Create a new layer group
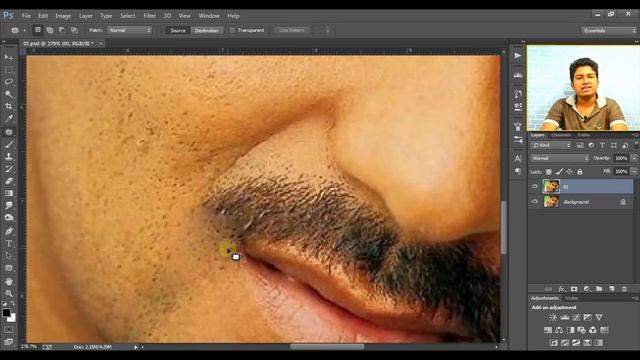This screenshot has height=360, width=640. click(599, 289)
